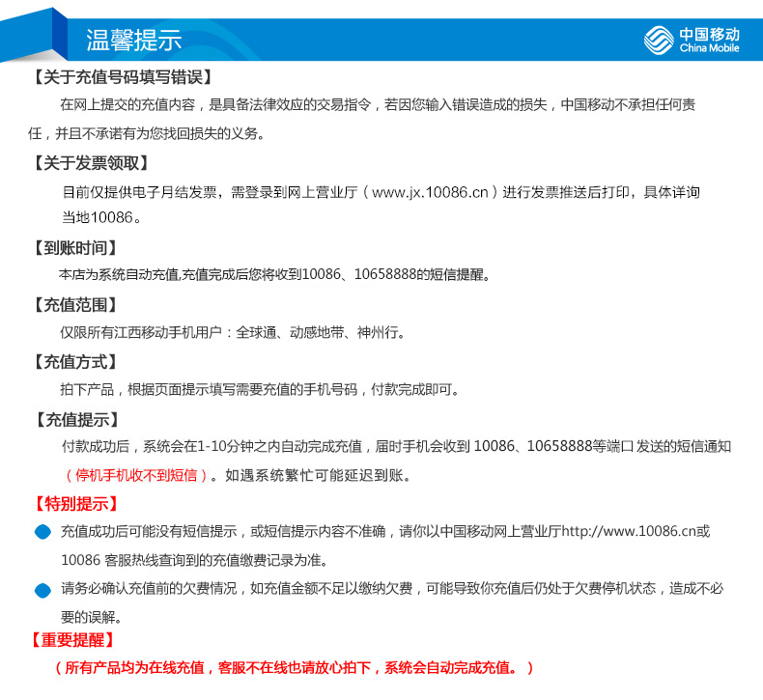Image resolution: width=763 pixels, height=700 pixels.
Task: Select heading 【关于发票领取】
Action: pos(91,163)
